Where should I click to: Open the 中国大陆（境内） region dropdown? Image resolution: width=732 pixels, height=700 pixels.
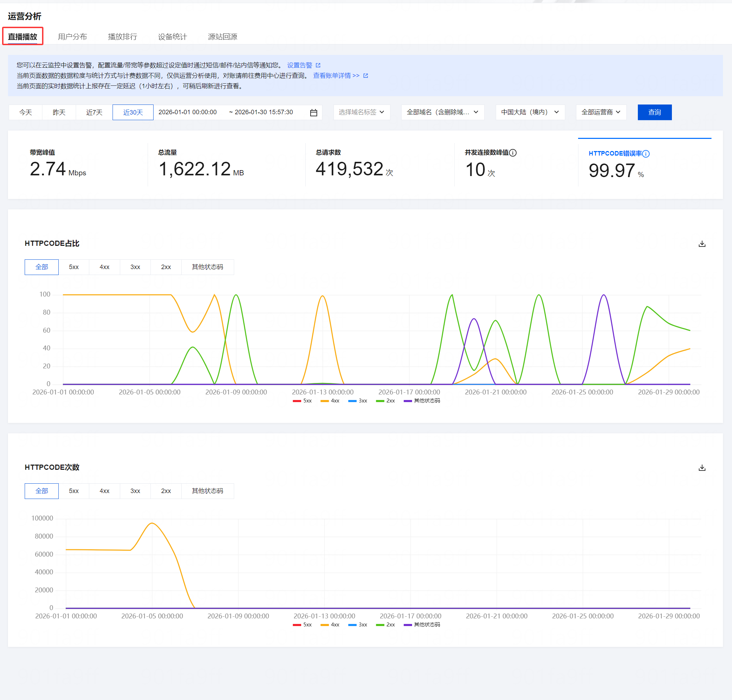coord(530,112)
